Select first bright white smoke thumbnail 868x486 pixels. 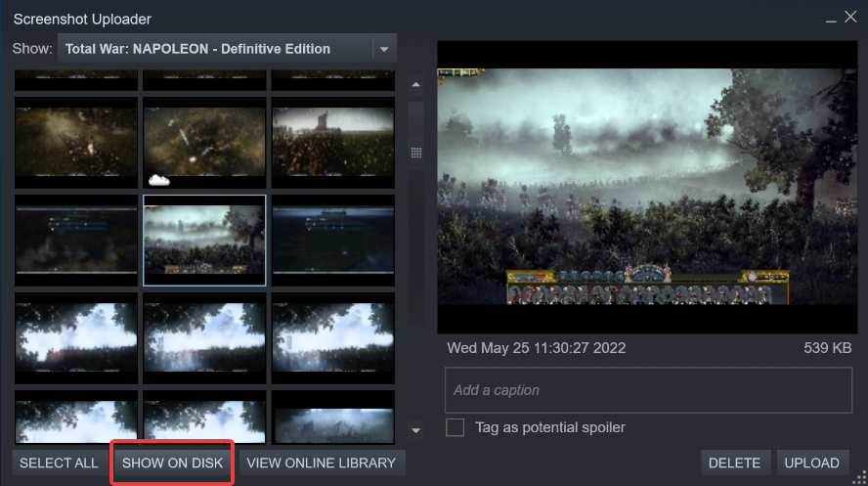pos(76,338)
